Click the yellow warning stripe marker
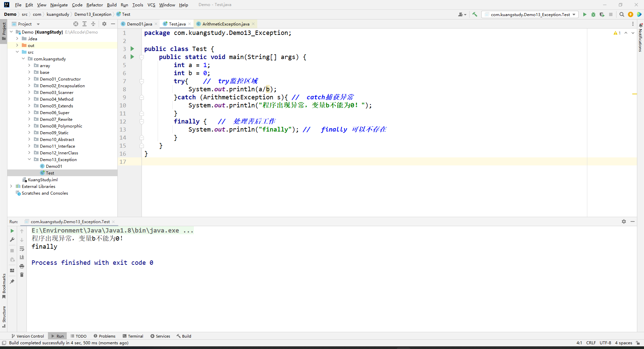The height and width of the screenshot is (349, 644). pos(634,94)
